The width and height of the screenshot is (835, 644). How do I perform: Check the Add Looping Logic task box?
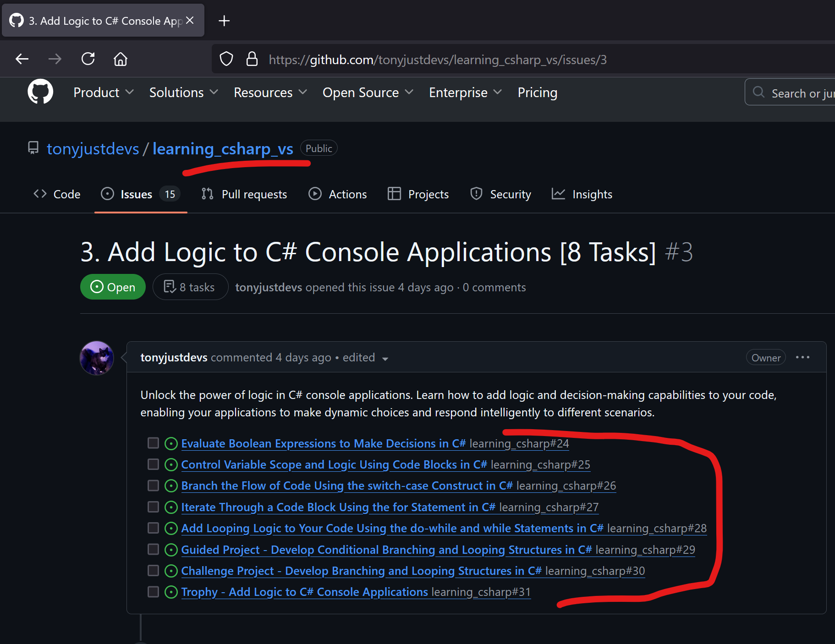pyautogui.click(x=153, y=528)
